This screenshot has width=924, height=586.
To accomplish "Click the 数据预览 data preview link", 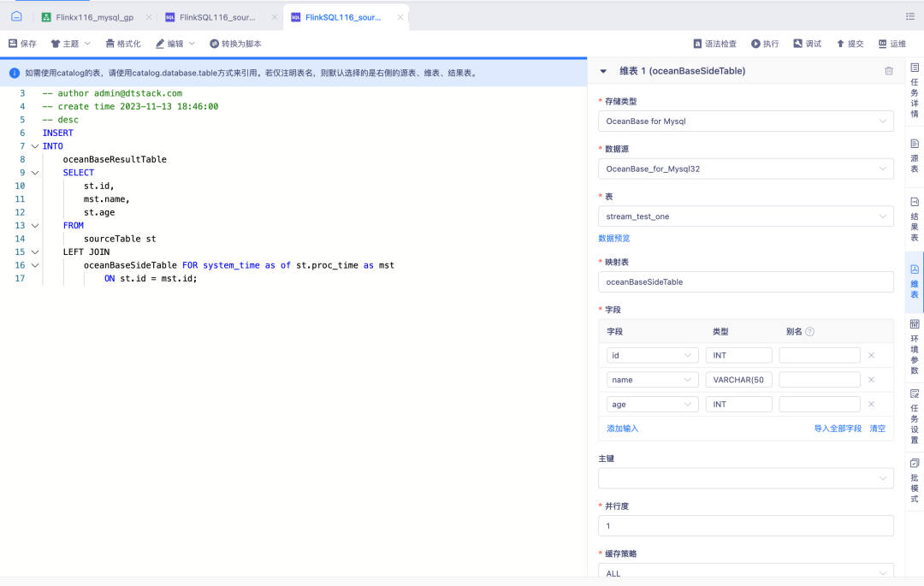I will point(614,238).
